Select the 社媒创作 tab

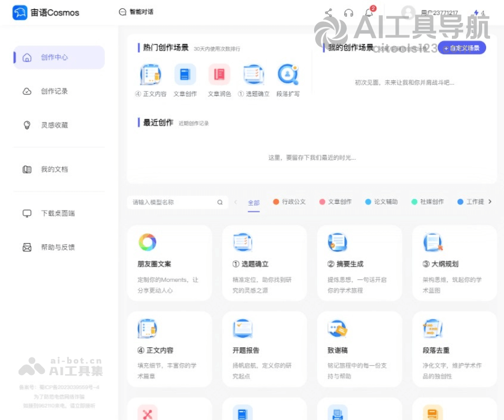click(427, 202)
